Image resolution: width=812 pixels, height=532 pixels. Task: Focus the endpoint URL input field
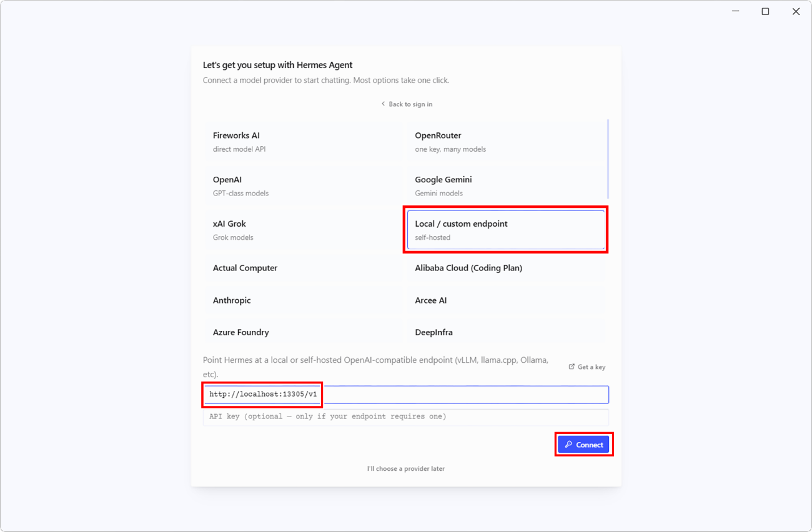[406, 395]
